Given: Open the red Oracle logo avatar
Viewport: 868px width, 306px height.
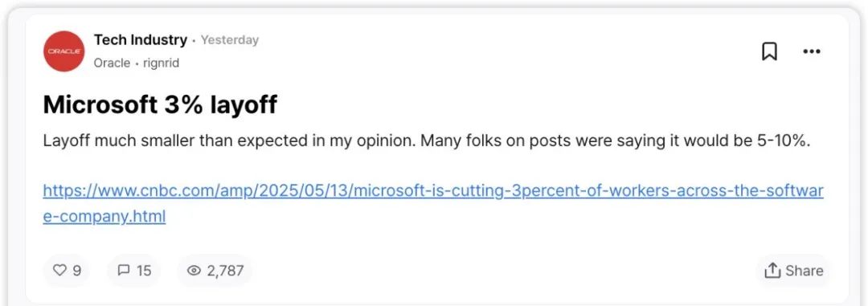Looking at the screenshot, I should [x=63, y=51].
